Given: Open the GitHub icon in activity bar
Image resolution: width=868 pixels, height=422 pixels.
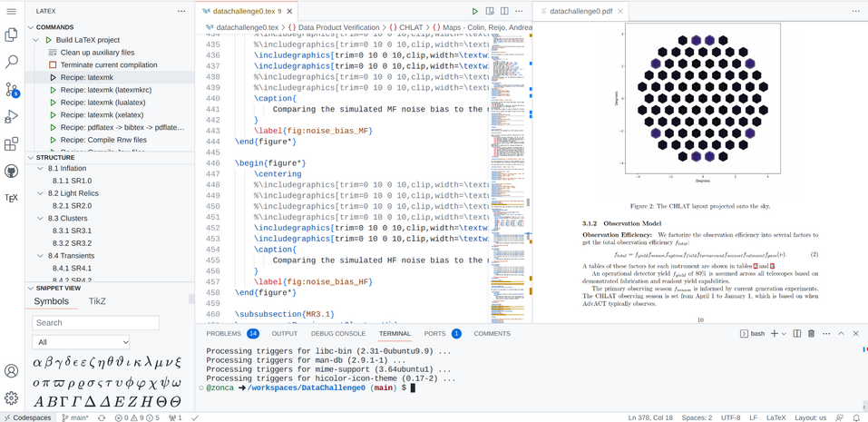Looking at the screenshot, I should (x=12, y=171).
